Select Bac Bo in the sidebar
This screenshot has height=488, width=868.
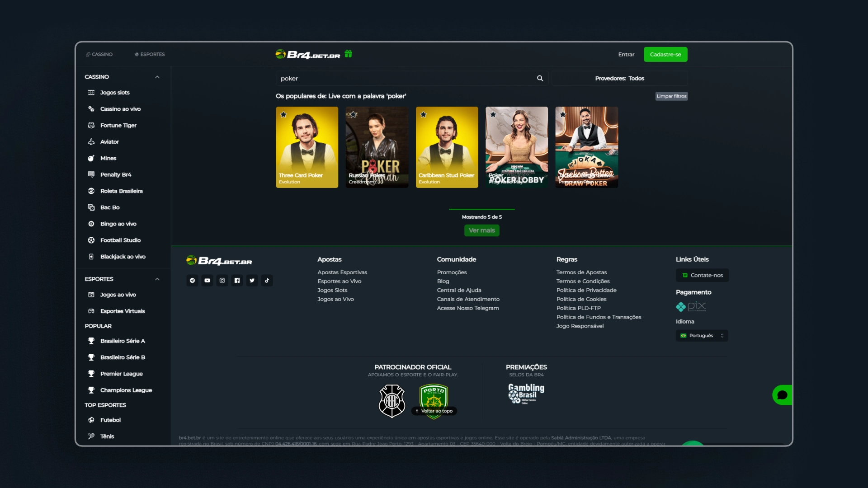[108, 207]
